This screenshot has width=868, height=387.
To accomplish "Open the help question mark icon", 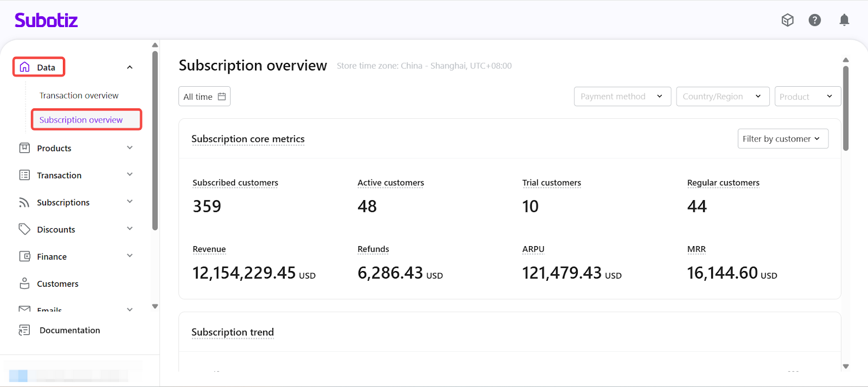I will pos(814,20).
